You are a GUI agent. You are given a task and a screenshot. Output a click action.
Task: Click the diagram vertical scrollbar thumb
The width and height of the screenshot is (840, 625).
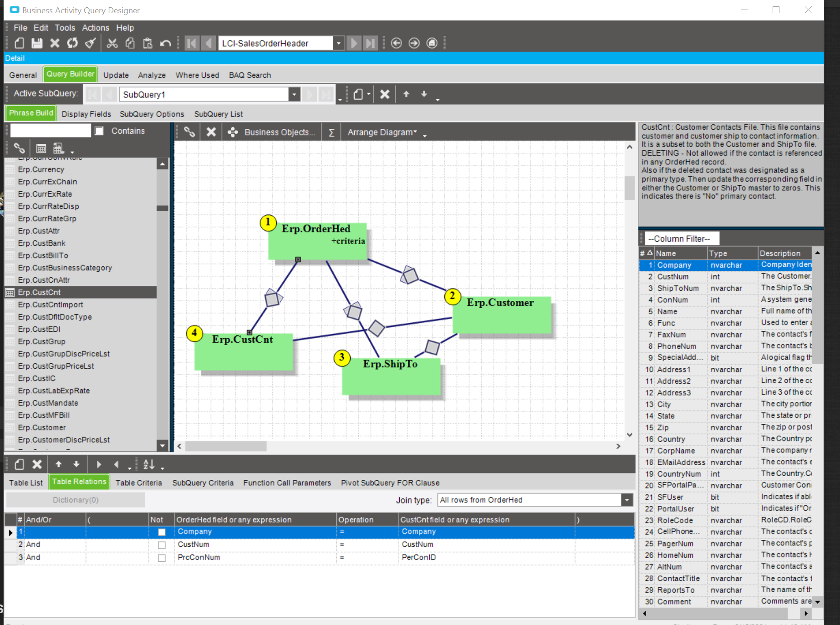click(630, 188)
